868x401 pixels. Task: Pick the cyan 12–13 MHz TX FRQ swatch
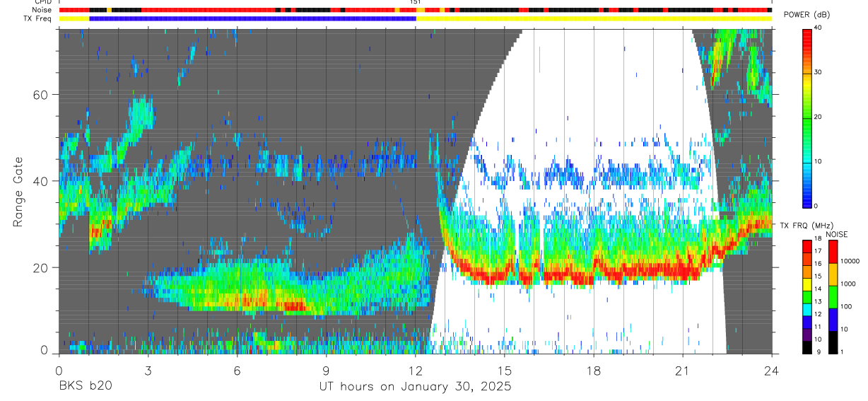pos(807,309)
